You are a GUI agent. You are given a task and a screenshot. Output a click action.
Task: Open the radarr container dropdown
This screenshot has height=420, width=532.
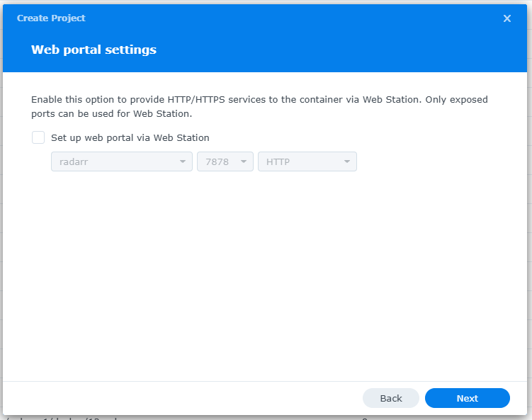pyautogui.click(x=113, y=161)
